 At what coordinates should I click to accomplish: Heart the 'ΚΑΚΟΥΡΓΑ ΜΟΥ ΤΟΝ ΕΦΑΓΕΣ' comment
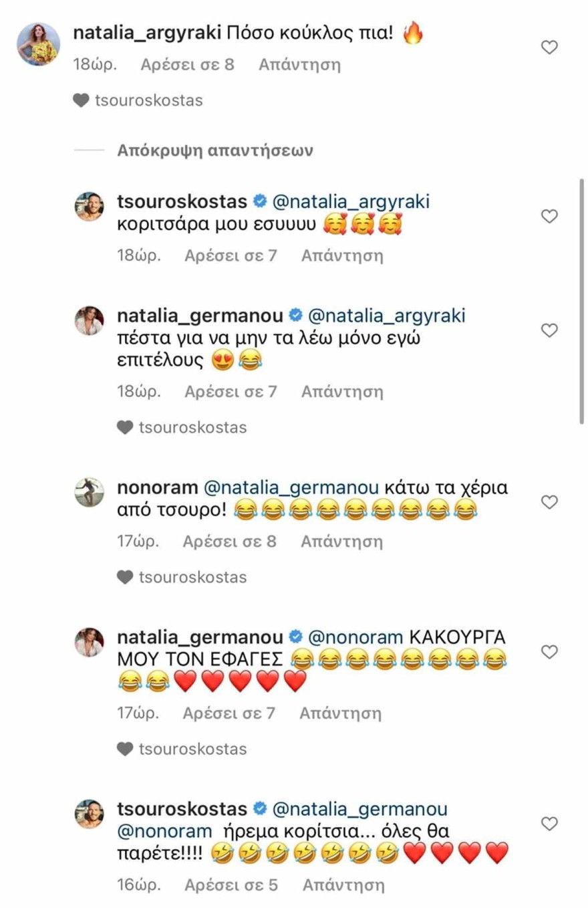click(x=549, y=652)
